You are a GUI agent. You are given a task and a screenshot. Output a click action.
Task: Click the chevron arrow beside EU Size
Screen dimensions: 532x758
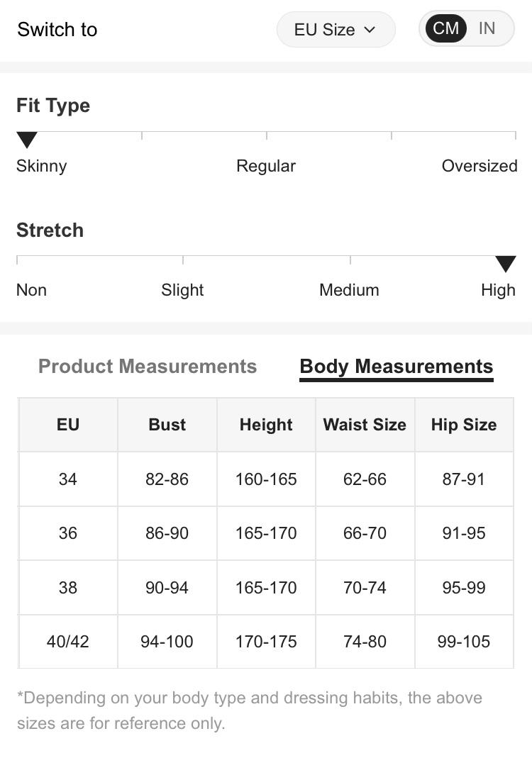pos(369,30)
